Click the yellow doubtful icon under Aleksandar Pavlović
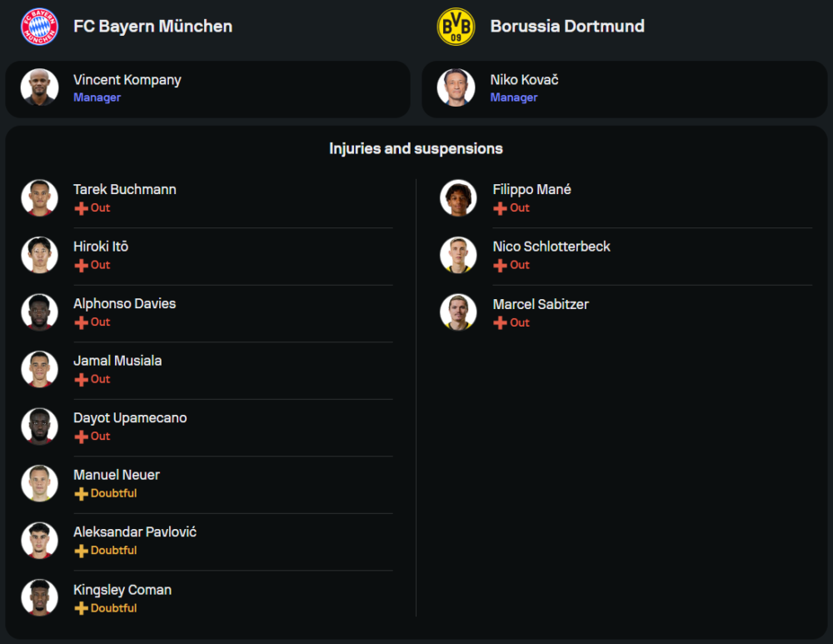Viewport: 833px width, 644px height. click(81, 552)
